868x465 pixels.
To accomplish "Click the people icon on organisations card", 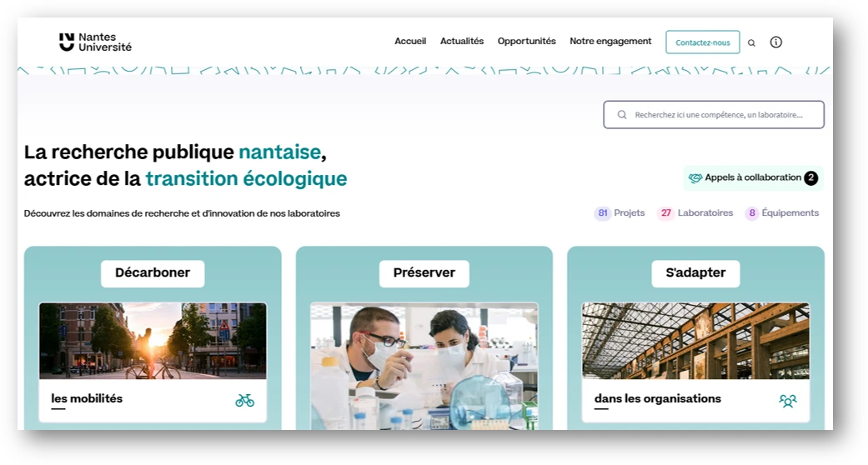I will (x=788, y=400).
